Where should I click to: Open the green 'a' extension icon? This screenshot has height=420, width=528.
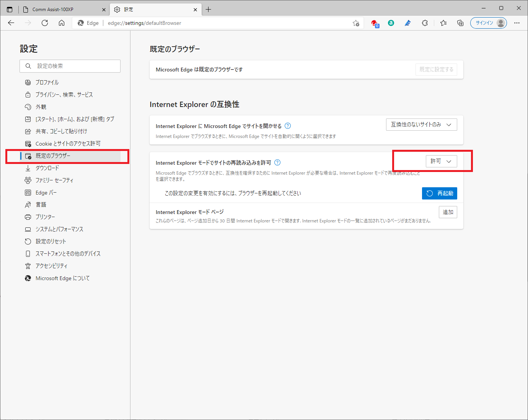coord(391,23)
